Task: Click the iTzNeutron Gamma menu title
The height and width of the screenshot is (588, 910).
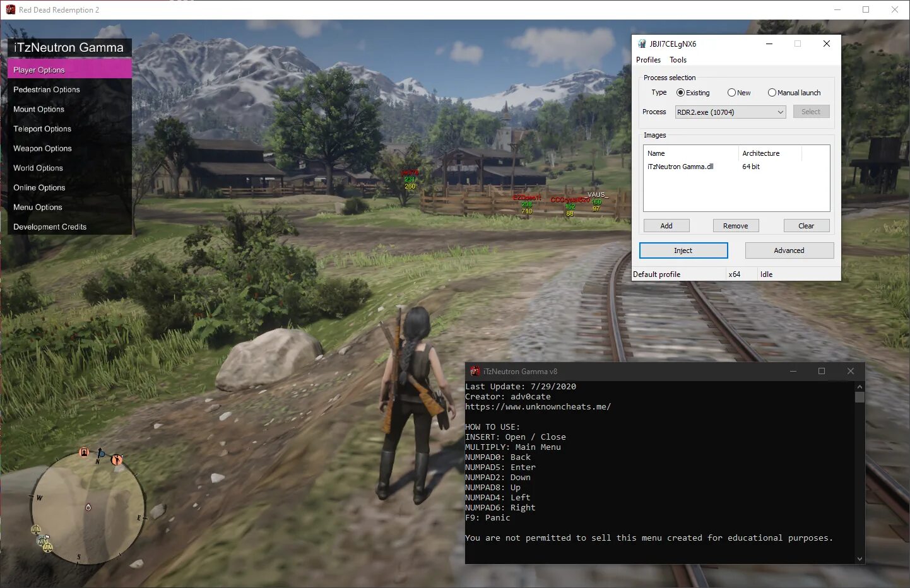Action: pos(69,48)
